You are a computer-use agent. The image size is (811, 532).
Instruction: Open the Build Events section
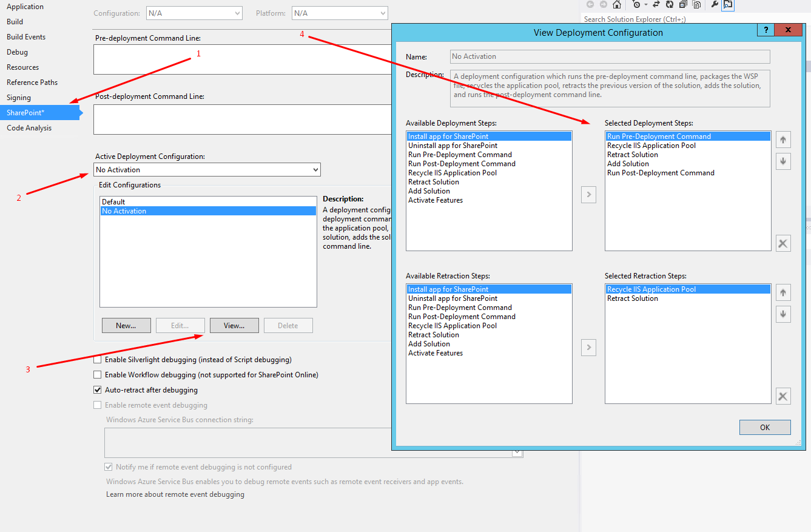coord(25,36)
